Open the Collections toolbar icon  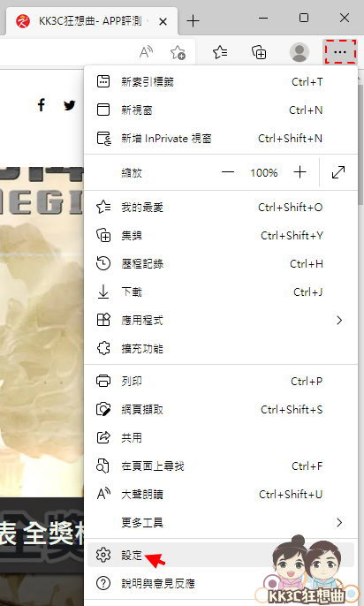259,52
